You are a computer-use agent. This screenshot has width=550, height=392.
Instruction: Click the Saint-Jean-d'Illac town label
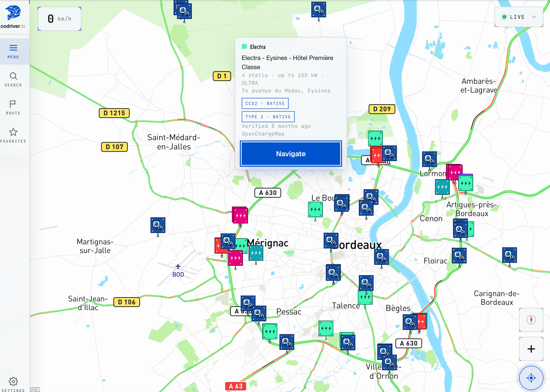88,303
